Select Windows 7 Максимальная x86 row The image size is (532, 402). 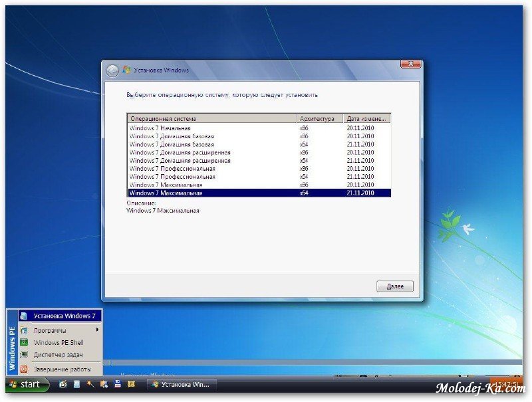[x=259, y=185]
